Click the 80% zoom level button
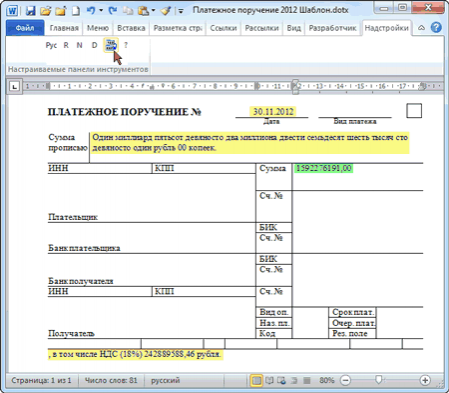The height and width of the screenshot is (393, 449). (327, 380)
